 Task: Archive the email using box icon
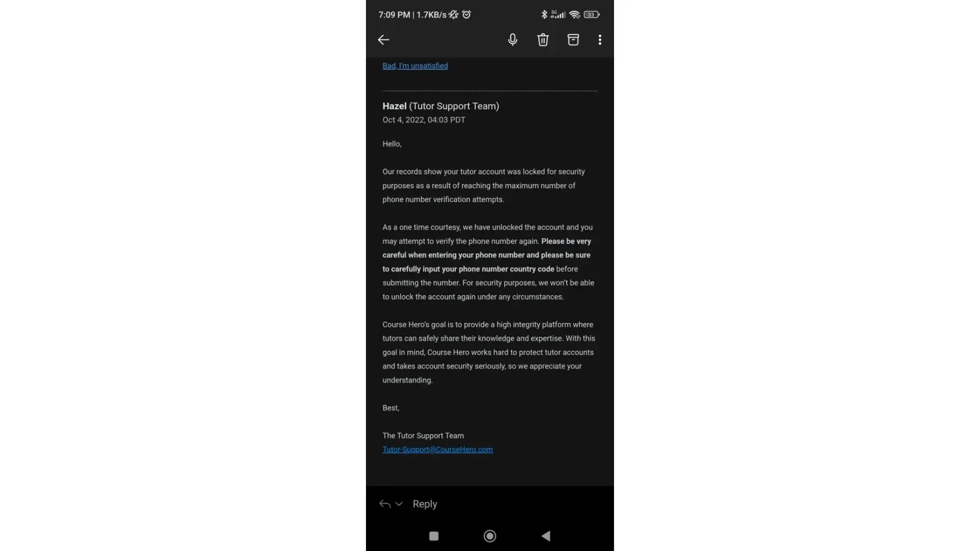pyautogui.click(x=573, y=40)
